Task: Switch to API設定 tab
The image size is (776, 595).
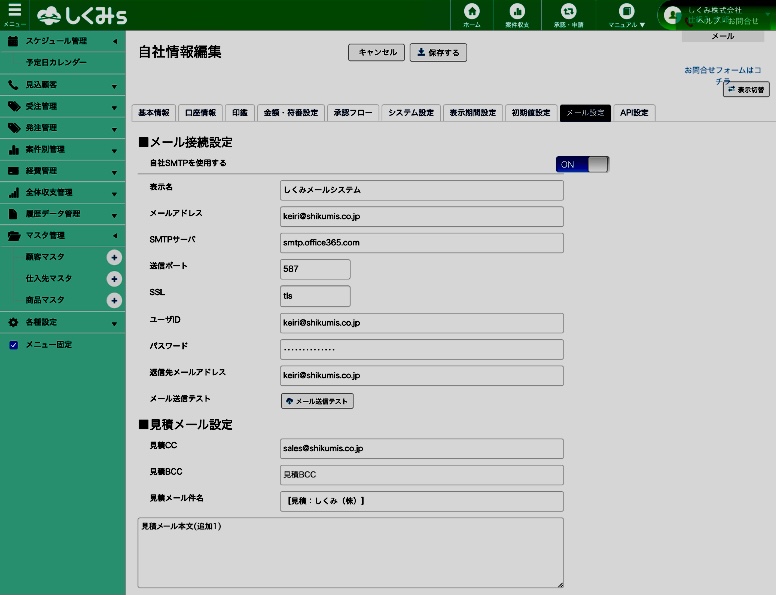Action: [x=634, y=113]
